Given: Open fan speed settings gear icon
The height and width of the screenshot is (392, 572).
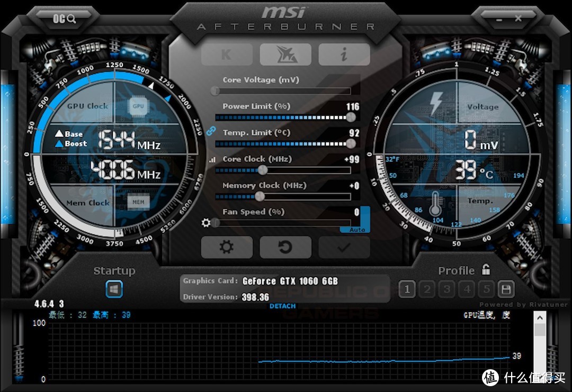Looking at the screenshot, I should point(206,222).
